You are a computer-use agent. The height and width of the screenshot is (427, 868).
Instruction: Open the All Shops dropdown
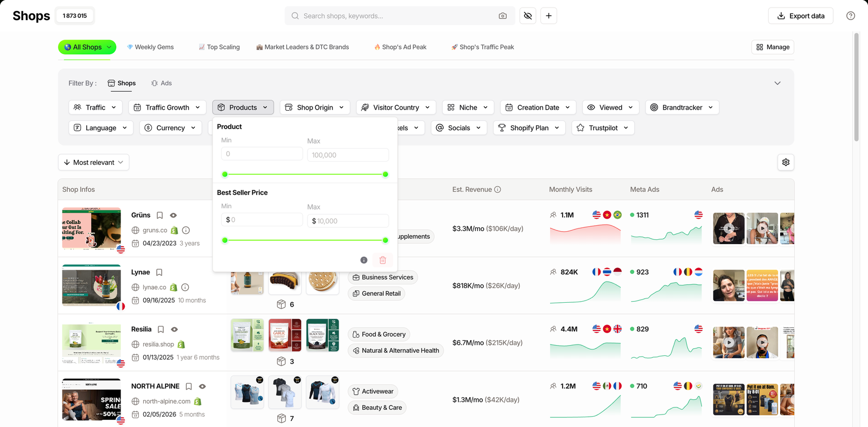tap(87, 47)
